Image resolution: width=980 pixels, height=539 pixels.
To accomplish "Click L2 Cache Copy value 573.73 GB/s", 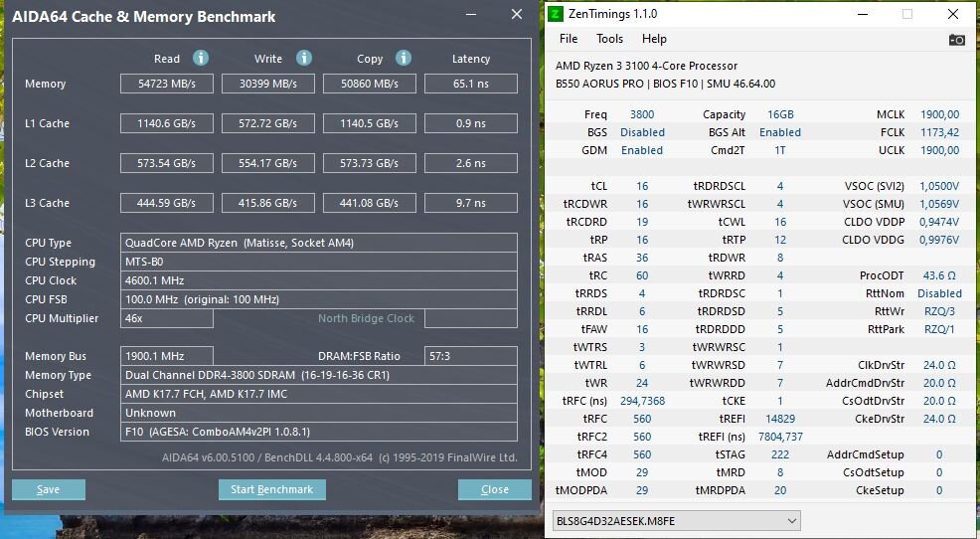I will (370, 163).
